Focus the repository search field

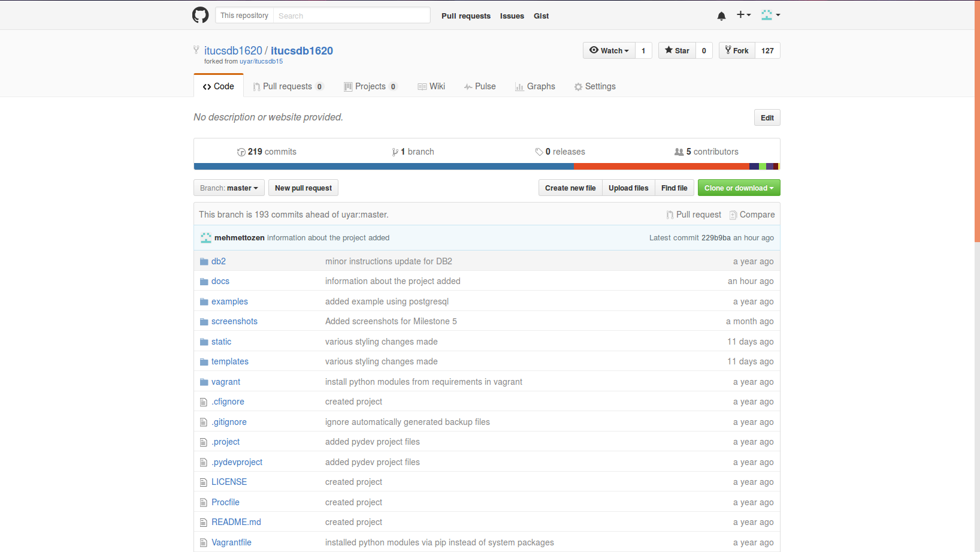click(352, 15)
